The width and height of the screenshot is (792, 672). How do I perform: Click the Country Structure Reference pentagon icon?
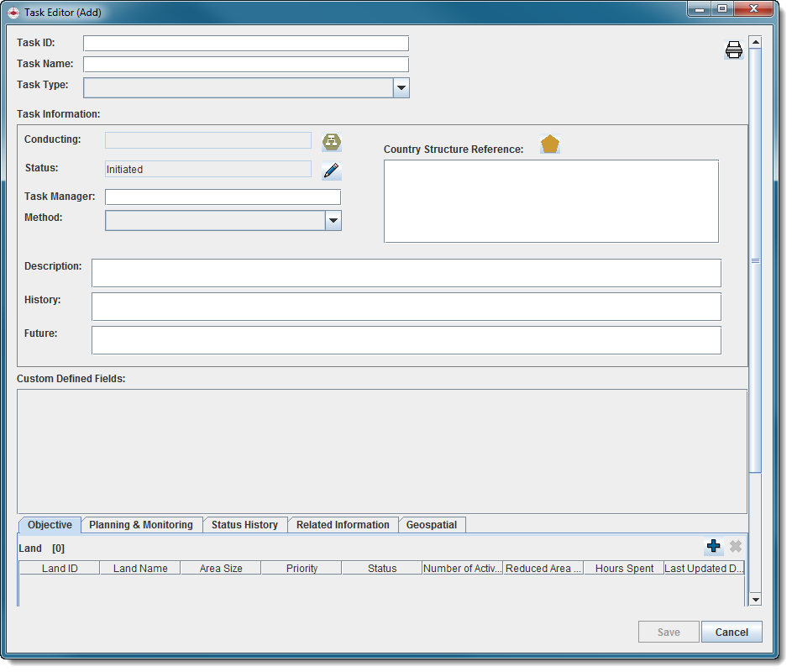(549, 144)
